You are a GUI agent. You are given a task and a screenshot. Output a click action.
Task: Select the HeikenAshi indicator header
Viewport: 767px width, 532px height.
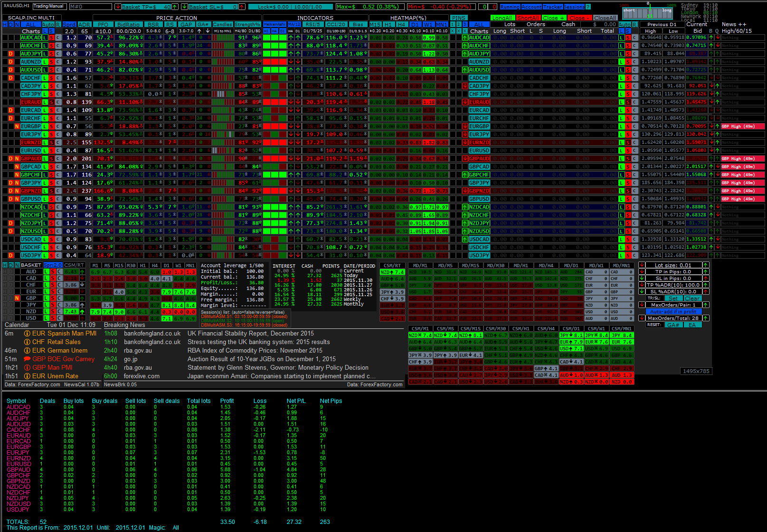pyautogui.click(x=275, y=24)
